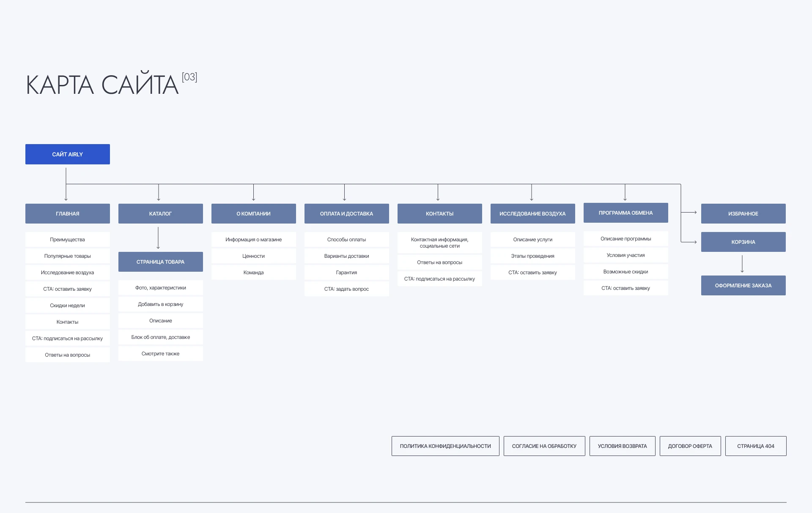Click the КАРТА САЙТА title
Image resolution: width=812 pixels, height=513 pixels.
coord(102,83)
